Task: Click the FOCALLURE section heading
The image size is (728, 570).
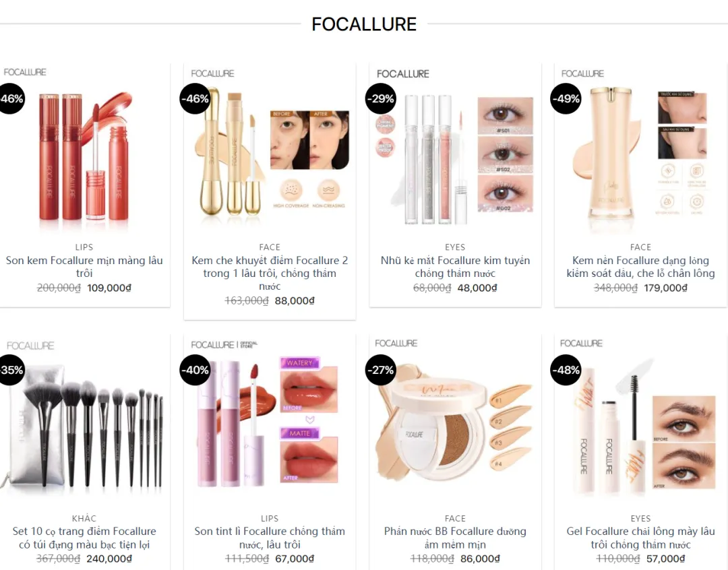Action: point(364,24)
